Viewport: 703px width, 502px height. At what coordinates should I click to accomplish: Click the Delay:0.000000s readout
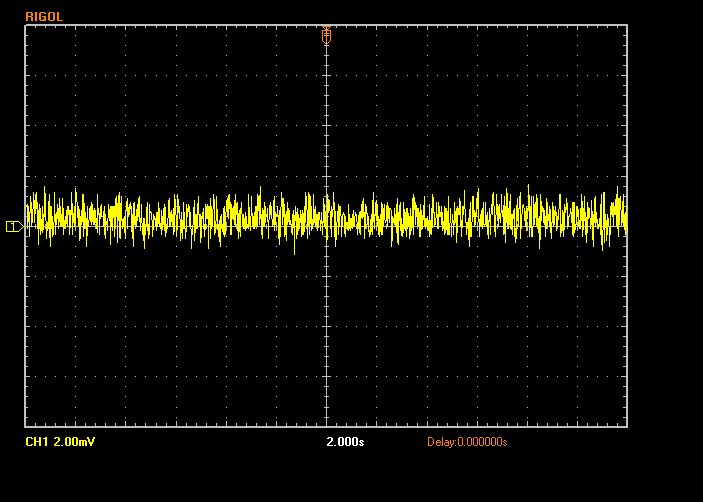pyautogui.click(x=467, y=442)
